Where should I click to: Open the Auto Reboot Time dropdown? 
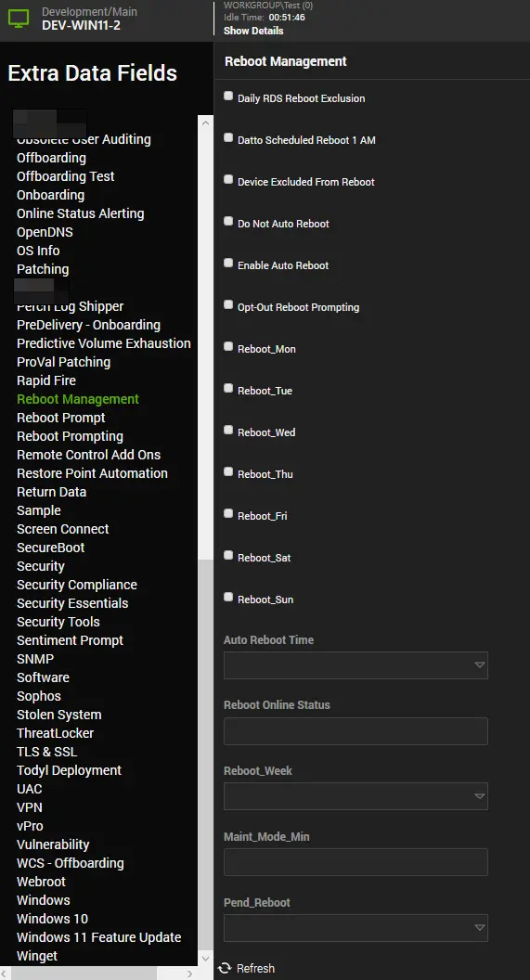[355, 665]
